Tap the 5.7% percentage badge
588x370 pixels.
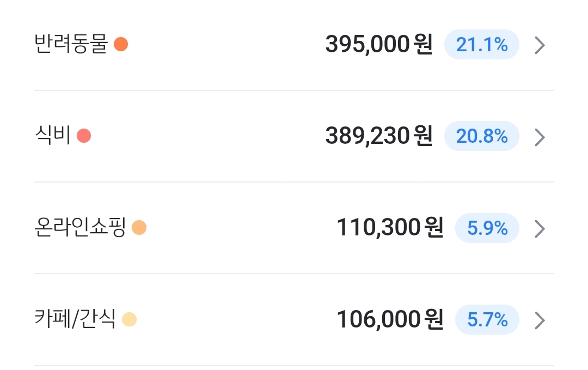(487, 320)
